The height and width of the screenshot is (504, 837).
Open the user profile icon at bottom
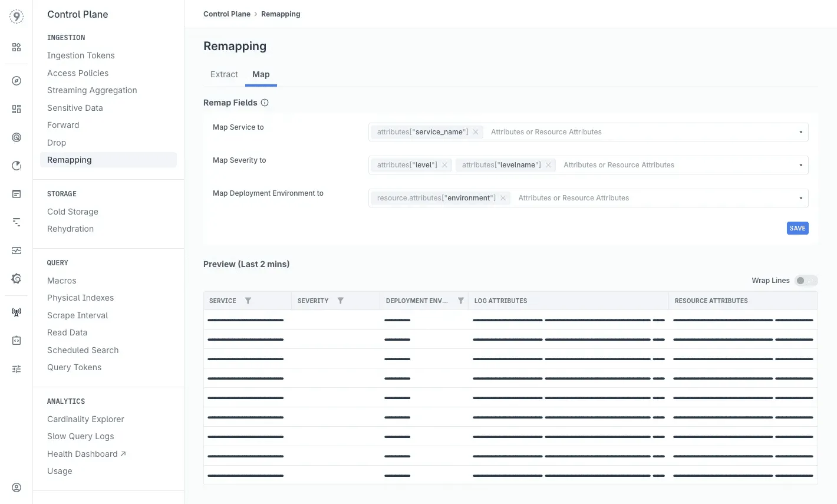(17, 487)
